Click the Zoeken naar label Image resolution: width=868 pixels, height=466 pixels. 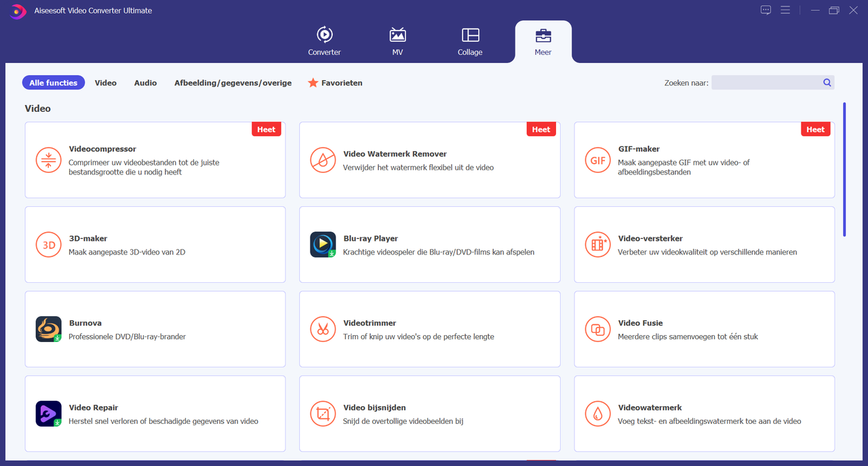click(686, 83)
